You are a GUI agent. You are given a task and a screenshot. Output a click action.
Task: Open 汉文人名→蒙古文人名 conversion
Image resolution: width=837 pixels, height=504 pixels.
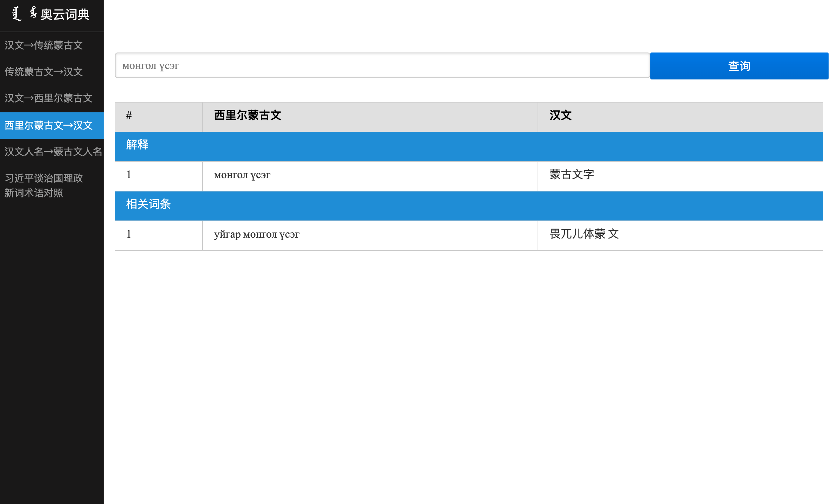point(53,152)
